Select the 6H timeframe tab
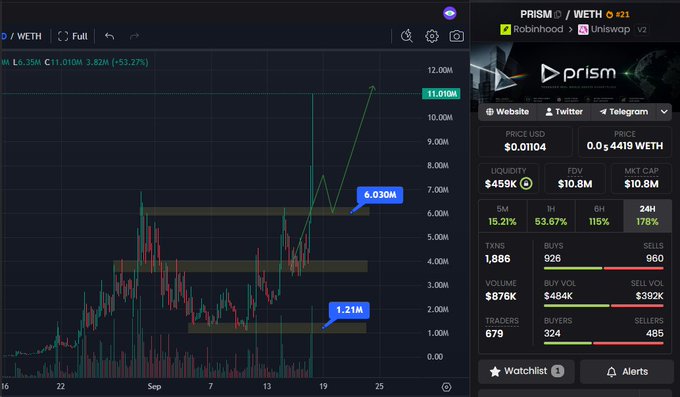 [x=599, y=216]
